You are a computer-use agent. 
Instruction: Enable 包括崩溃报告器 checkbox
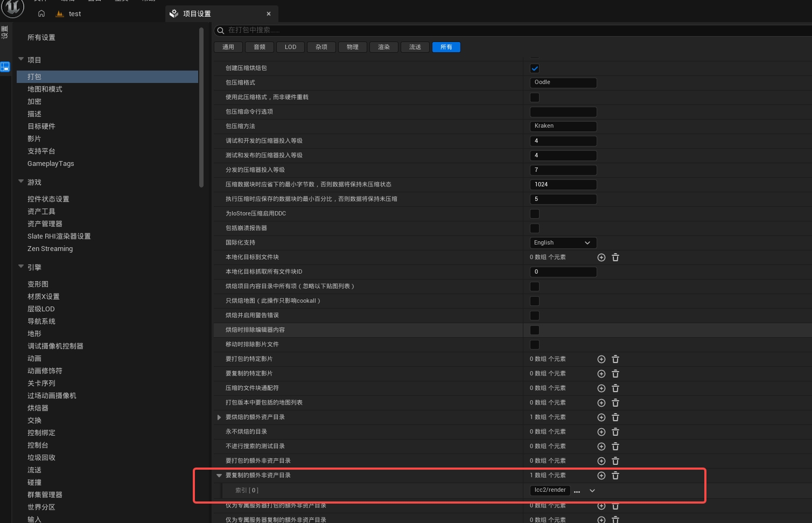535,228
